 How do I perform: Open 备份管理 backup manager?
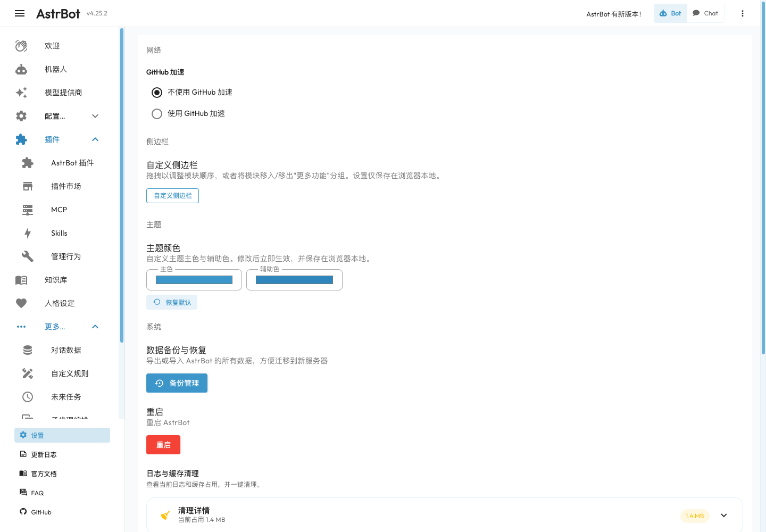pos(177,383)
